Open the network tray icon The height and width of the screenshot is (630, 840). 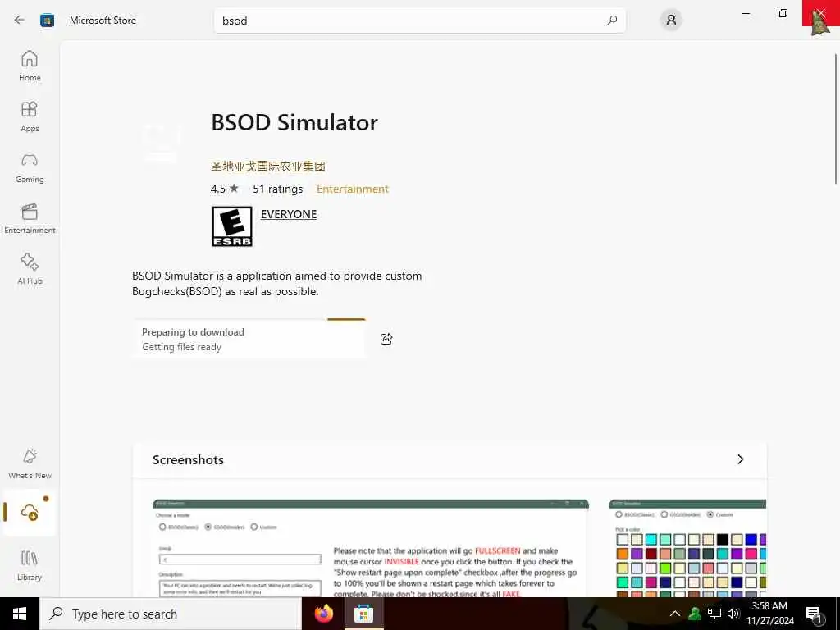[714, 614]
